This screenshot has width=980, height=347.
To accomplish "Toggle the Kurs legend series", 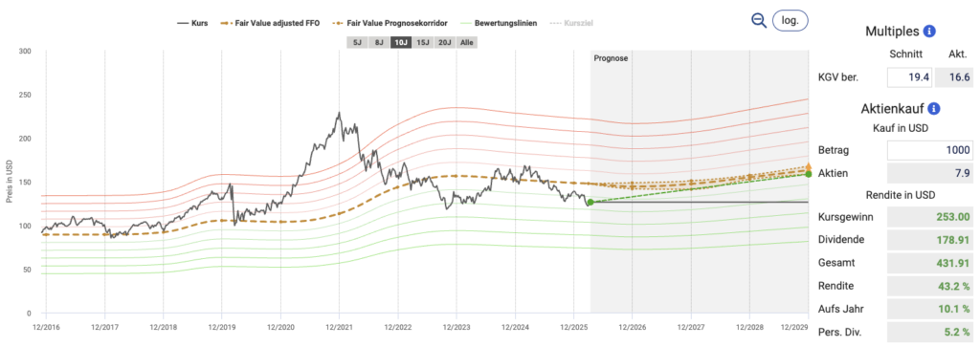I will (x=192, y=23).
